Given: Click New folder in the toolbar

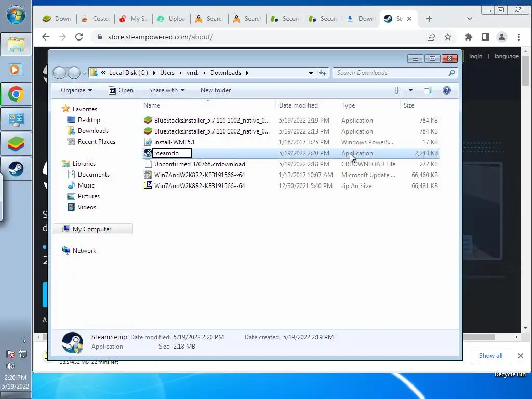Looking at the screenshot, I should (216, 90).
